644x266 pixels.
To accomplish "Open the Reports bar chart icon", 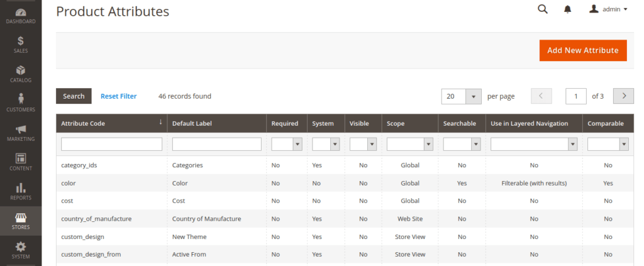I will [21, 191].
